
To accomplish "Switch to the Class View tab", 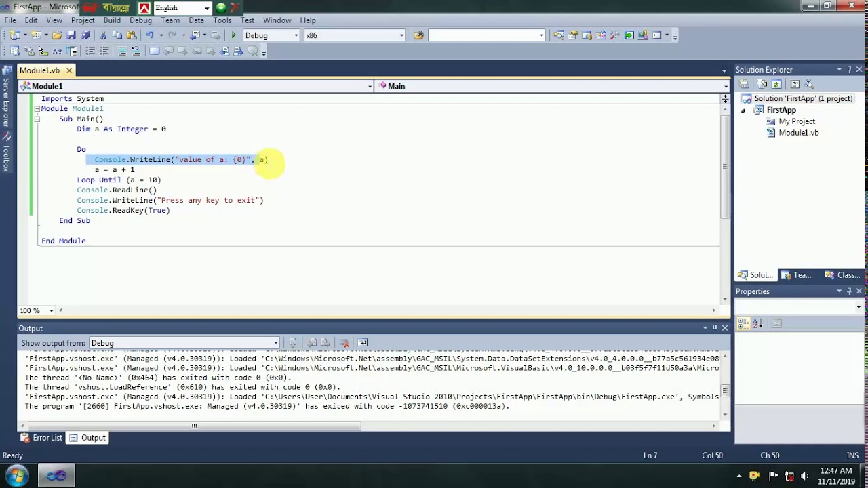I will tap(843, 275).
